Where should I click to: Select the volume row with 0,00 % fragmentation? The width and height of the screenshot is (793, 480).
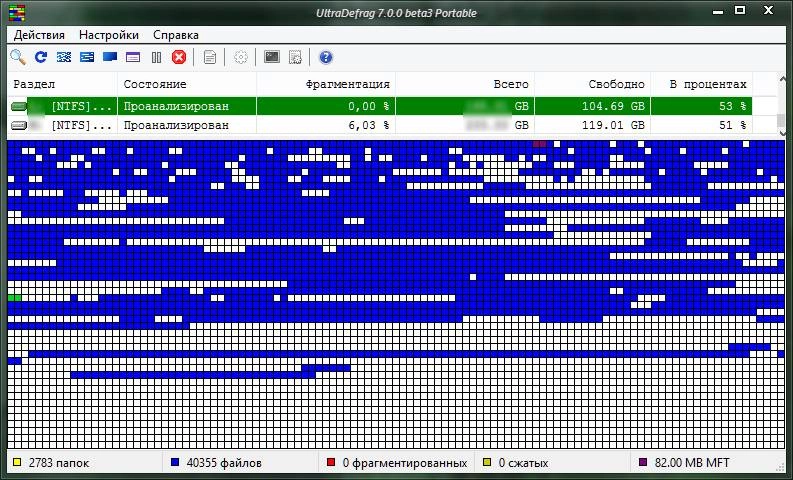pos(380,106)
